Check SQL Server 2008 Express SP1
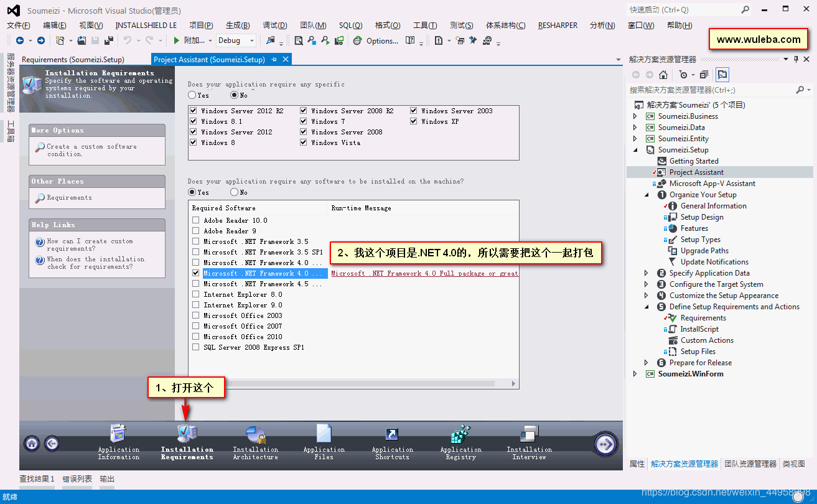 pos(196,347)
